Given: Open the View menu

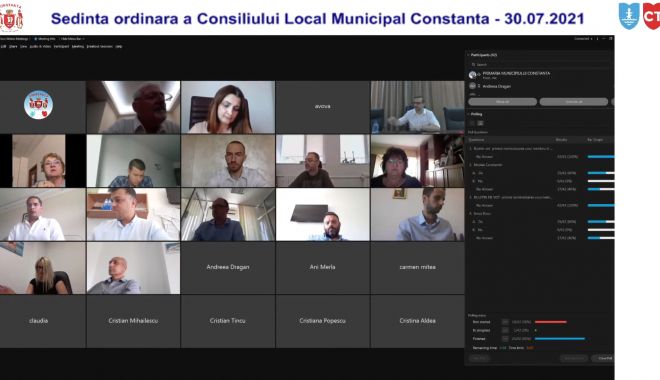Looking at the screenshot, I should [x=24, y=47].
